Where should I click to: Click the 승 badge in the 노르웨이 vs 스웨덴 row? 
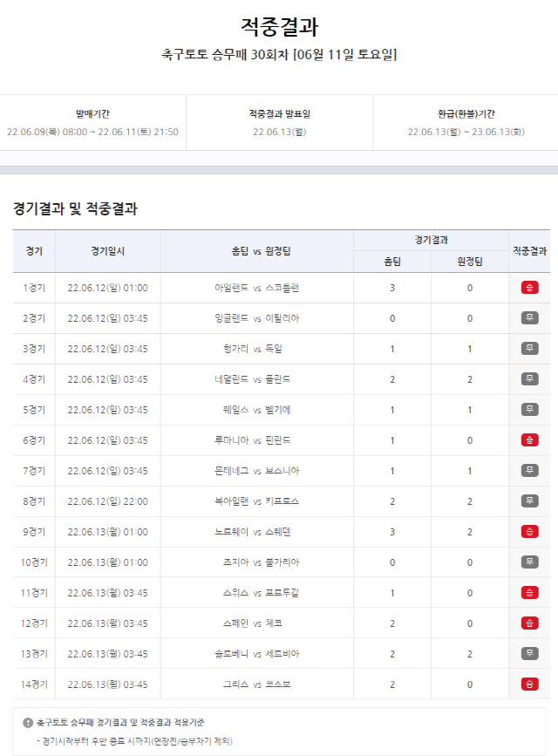tap(529, 532)
